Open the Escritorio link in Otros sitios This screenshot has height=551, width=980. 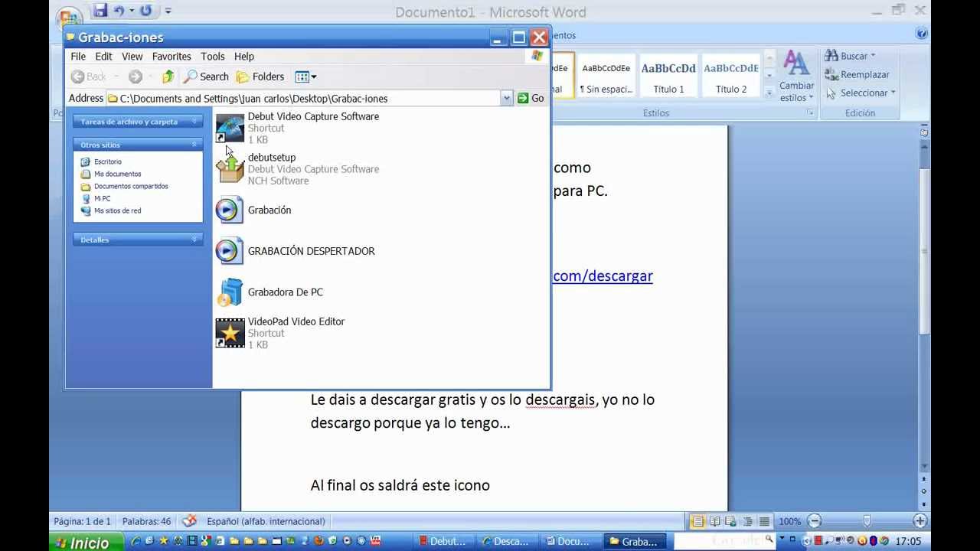tap(108, 161)
